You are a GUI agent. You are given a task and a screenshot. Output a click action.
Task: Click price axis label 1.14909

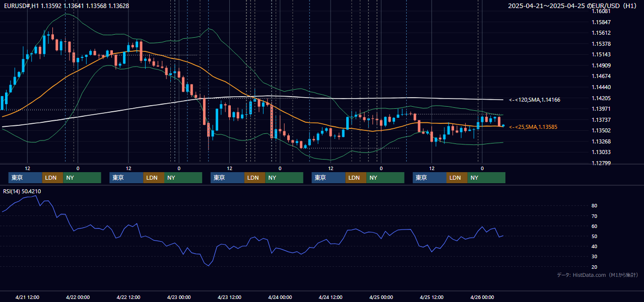click(602, 65)
